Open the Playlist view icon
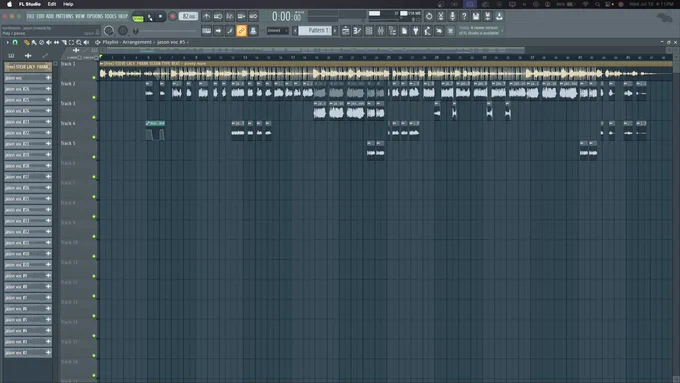 point(346,31)
